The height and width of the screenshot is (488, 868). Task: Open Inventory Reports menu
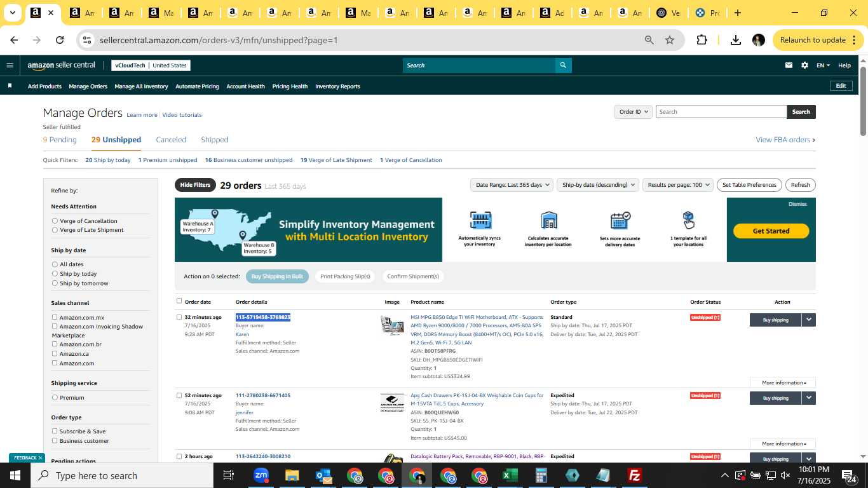[337, 86]
